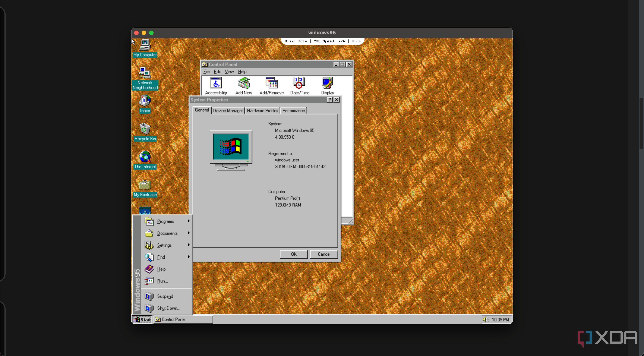Click the Control Panel taskbar button

click(x=183, y=319)
